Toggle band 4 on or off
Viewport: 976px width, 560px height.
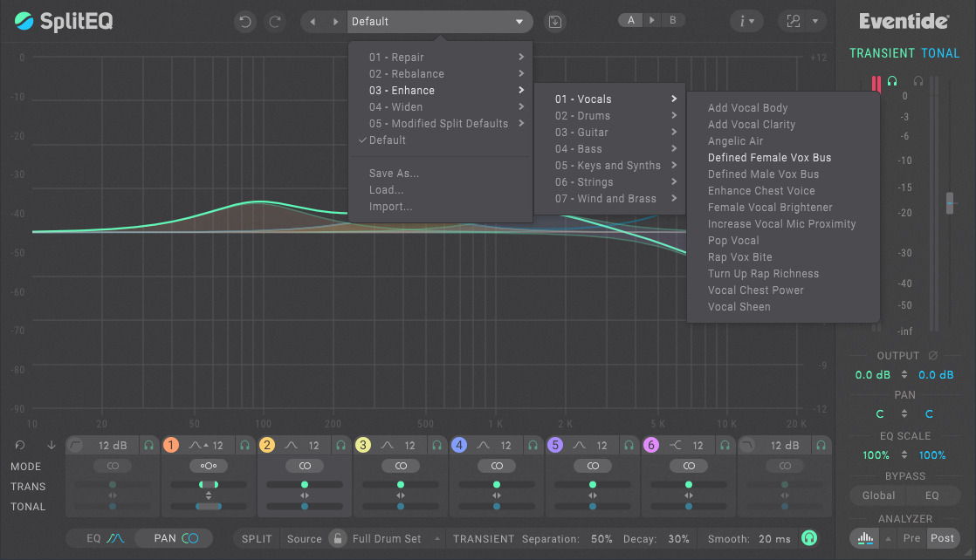(x=458, y=445)
